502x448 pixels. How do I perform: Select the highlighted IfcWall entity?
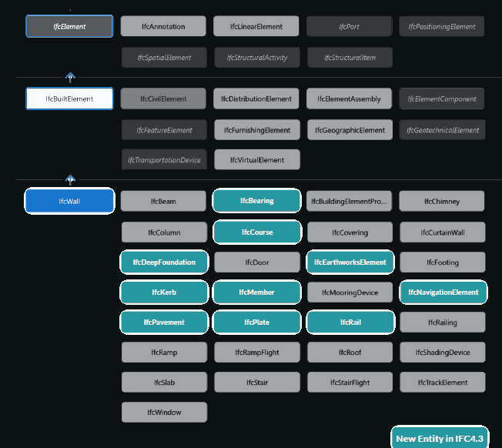click(69, 201)
